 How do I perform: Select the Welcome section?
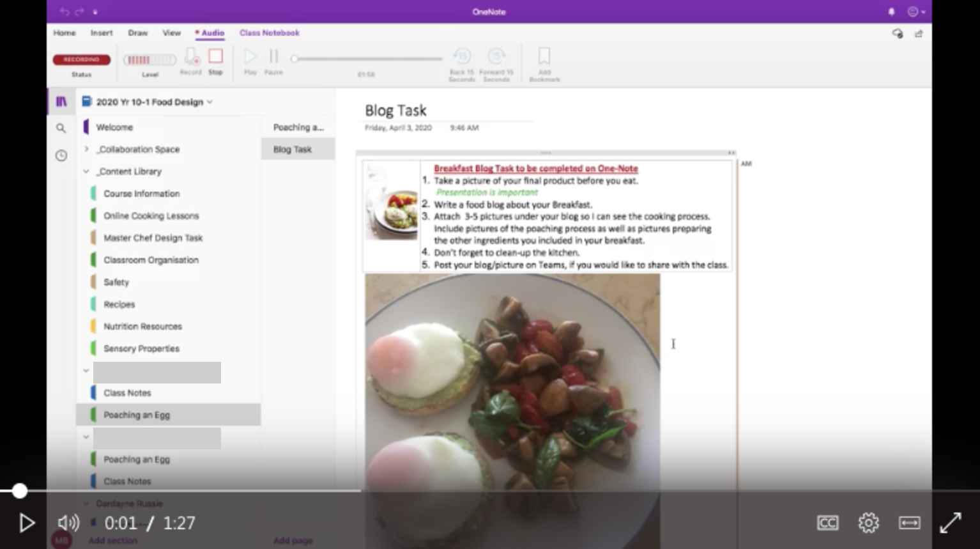click(114, 127)
